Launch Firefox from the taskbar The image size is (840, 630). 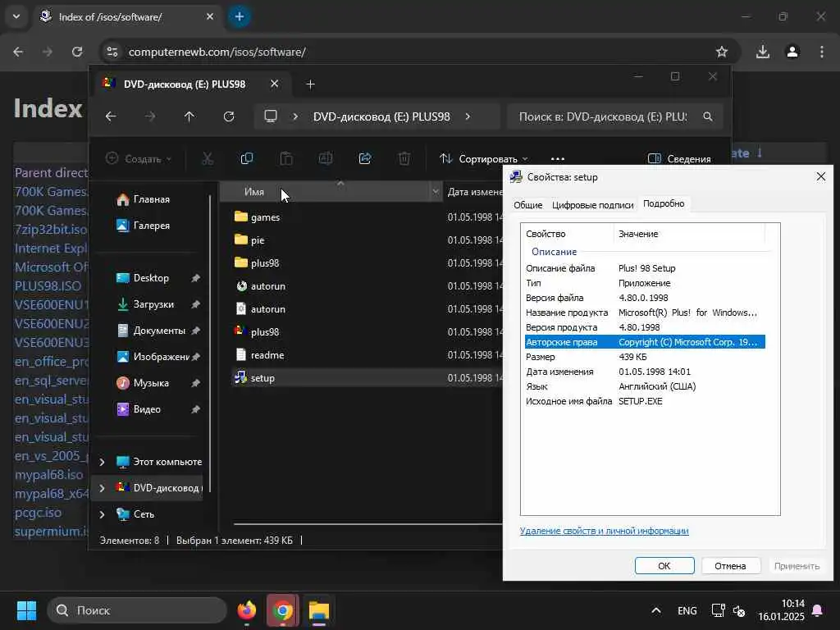pos(246,610)
